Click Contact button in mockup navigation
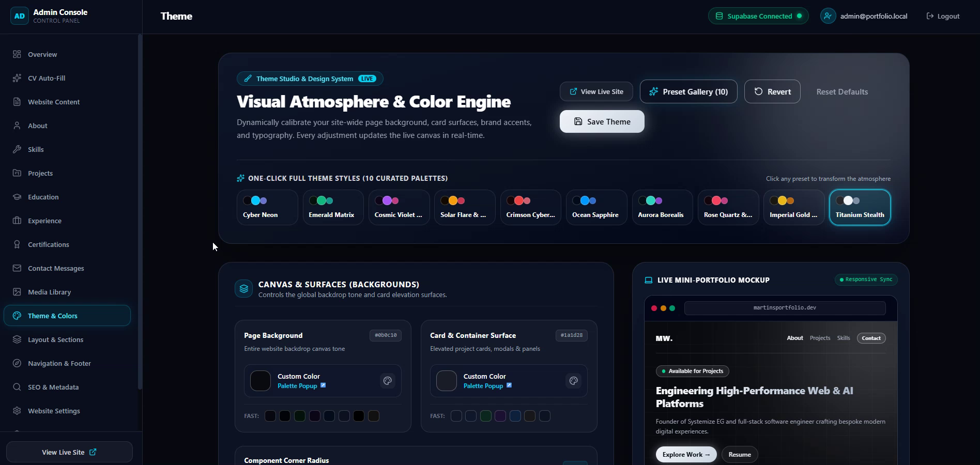 pos(871,338)
